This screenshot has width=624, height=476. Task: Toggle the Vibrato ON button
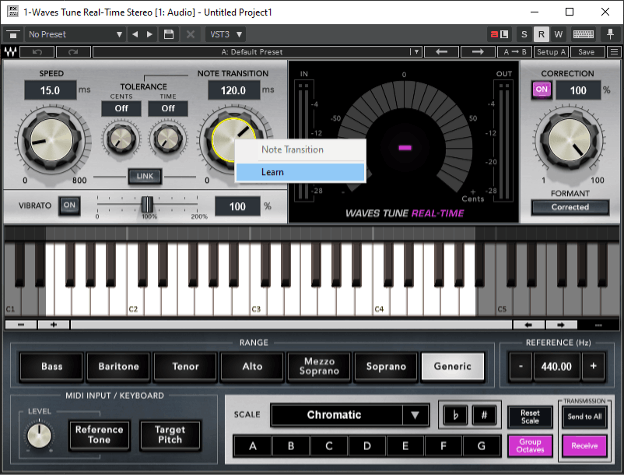[x=69, y=205]
